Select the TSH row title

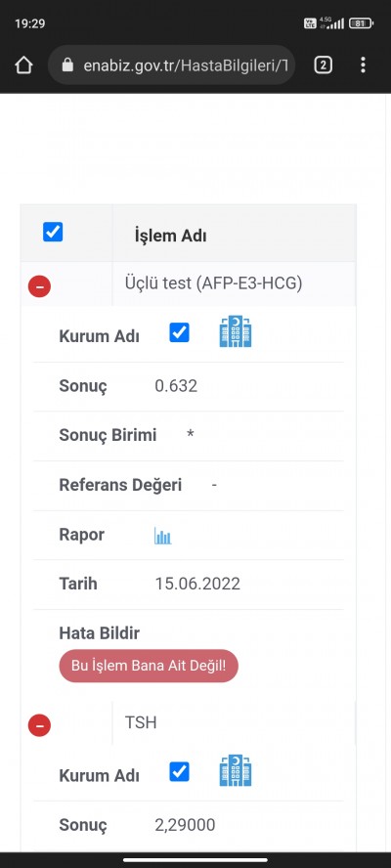(141, 722)
